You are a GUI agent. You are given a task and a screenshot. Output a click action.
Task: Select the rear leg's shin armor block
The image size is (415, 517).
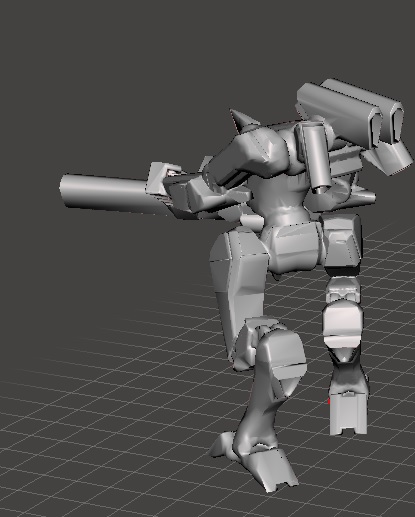343,325
